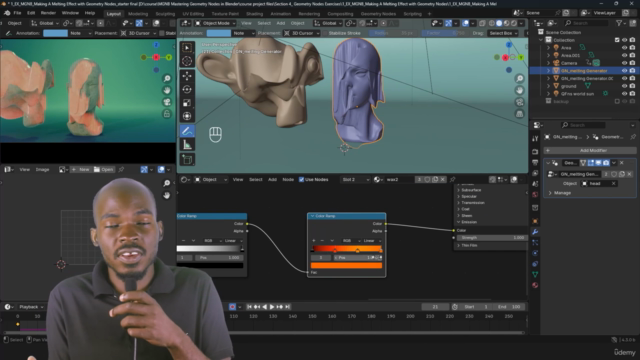Jump to timeline start frame button

coord(249,307)
